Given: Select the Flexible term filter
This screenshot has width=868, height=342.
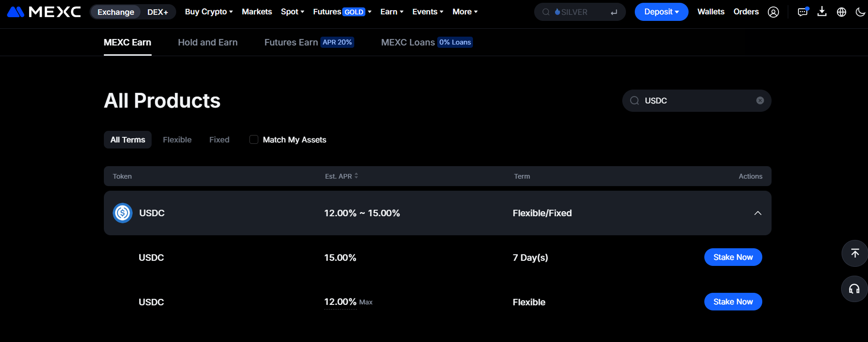Looking at the screenshot, I should pyautogui.click(x=177, y=140).
